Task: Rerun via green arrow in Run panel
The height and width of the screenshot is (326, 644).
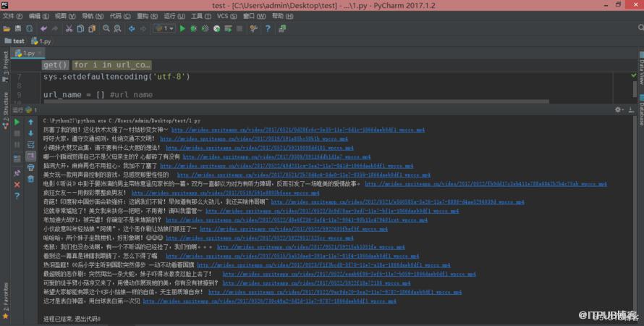Action: (x=17, y=122)
